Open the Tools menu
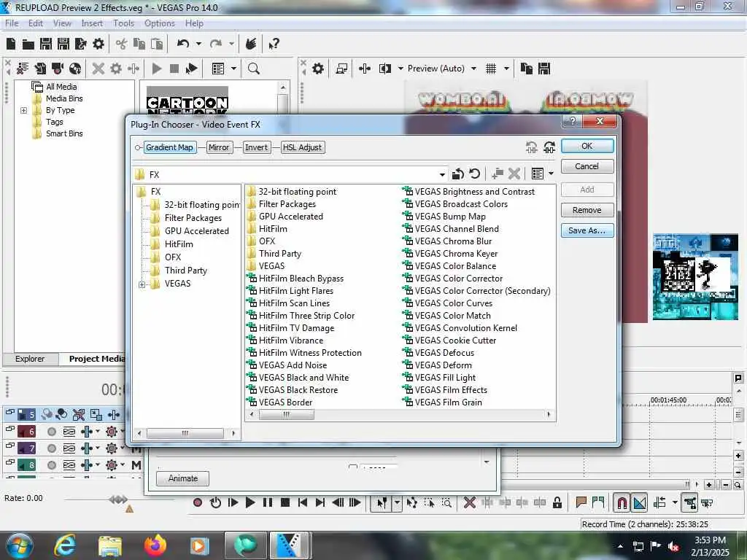Image resolution: width=747 pixels, height=560 pixels. click(123, 23)
